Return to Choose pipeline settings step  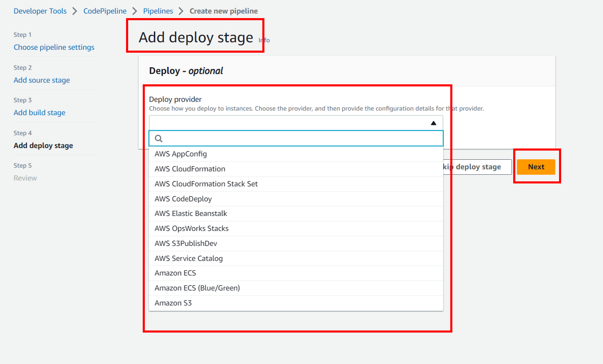[54, 47]
